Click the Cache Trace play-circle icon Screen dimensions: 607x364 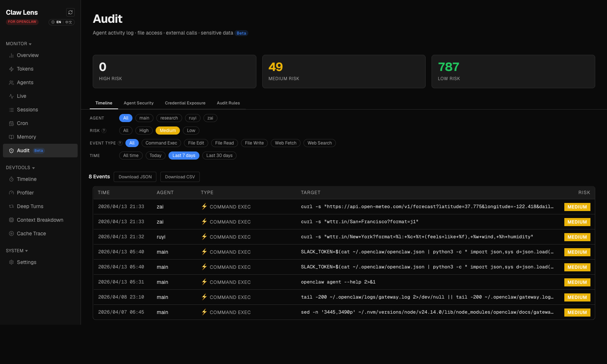tap(11, 234)
